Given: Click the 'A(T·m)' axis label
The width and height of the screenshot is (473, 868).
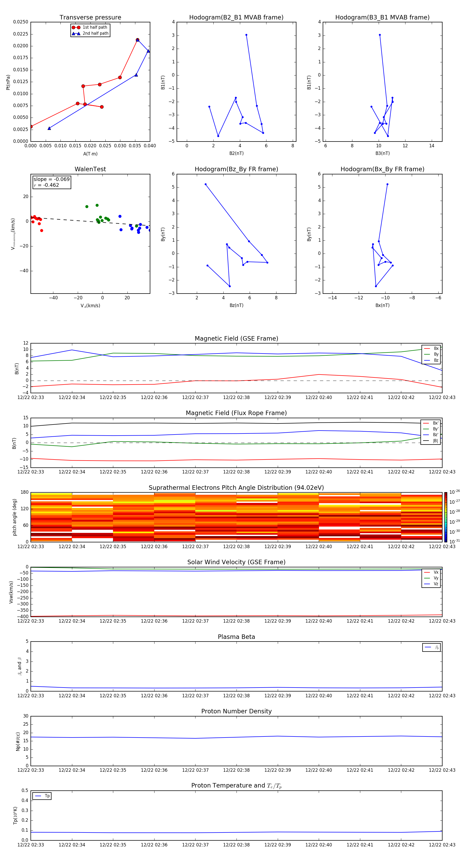Looking at the screenshot, I should point(90,154).
